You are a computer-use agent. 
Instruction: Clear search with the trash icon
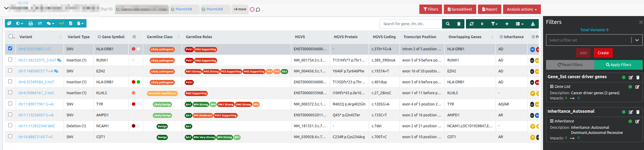[x=459, y=24]
